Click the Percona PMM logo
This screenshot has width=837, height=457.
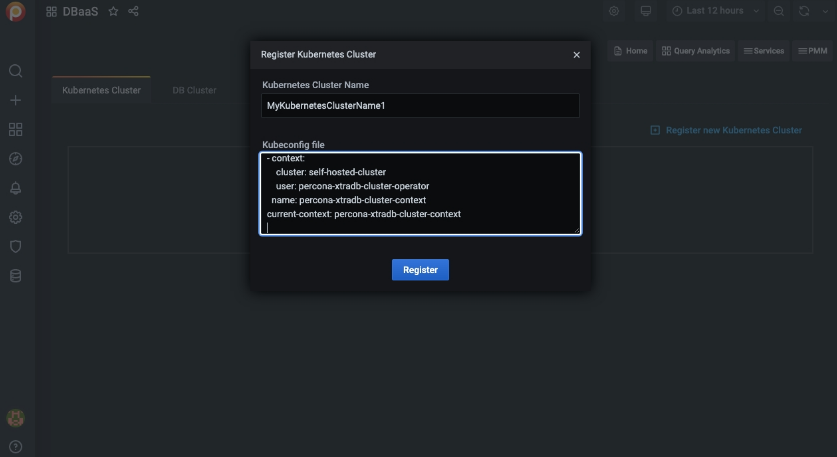15,11
